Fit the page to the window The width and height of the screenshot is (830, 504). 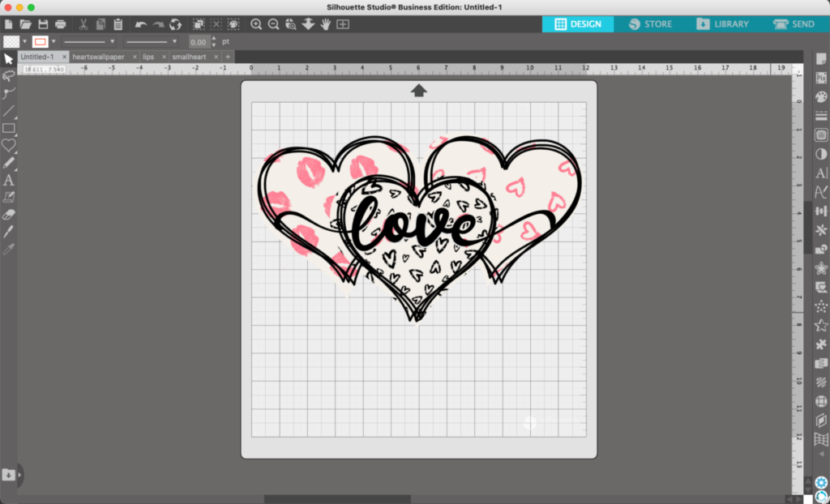[x=343, y=24]
